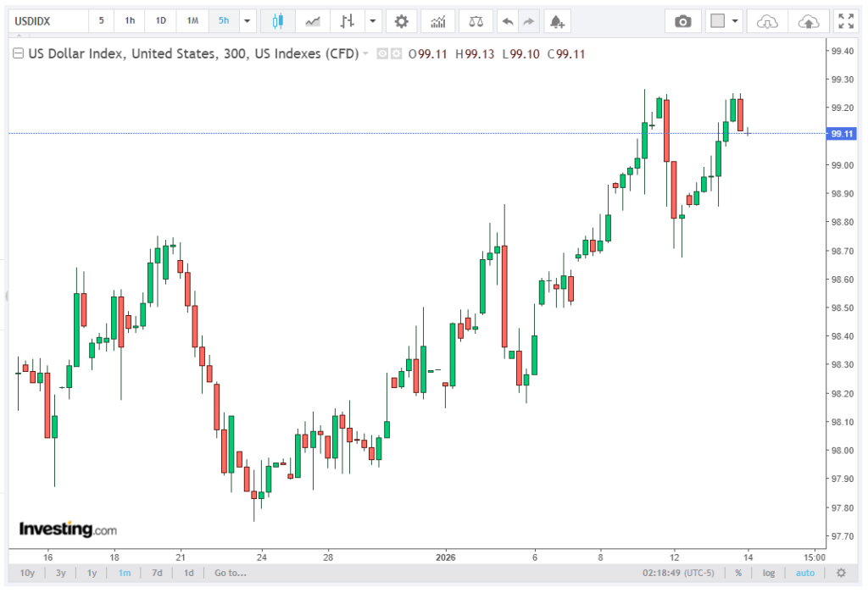Switch to the area chart style icon
Image resolution: width=868 pixels, height=593 pixels.
313,21
